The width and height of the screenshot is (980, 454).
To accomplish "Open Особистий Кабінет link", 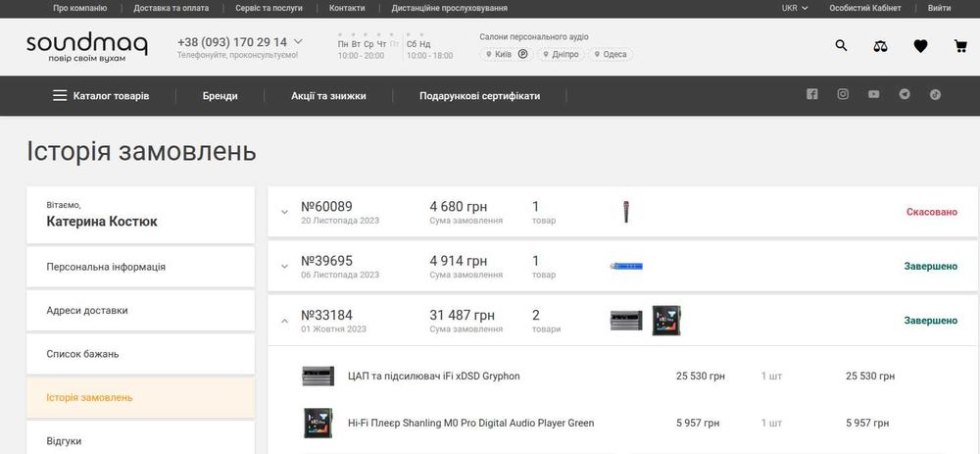I will (x=865, y=8).
